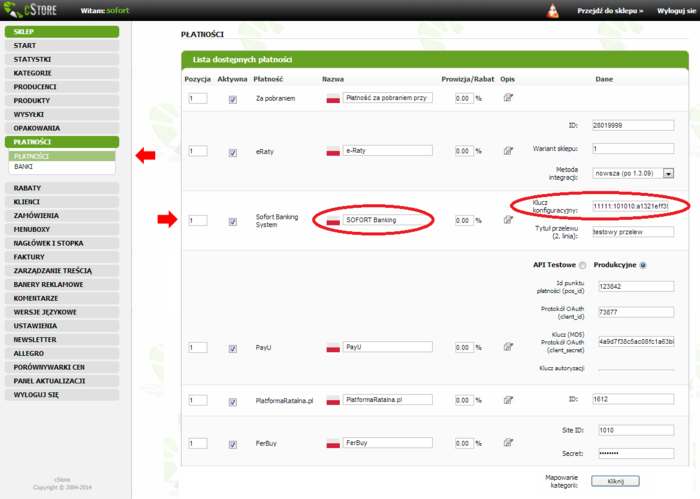Click eRaty ID input field
700x499 pixels.
pyautogui.click(x=633, y=125)
